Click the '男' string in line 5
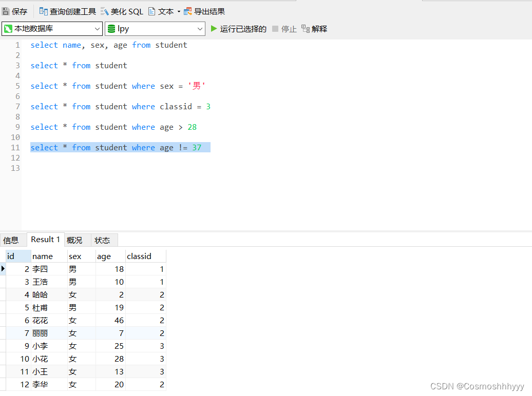 pyautogui.click(x=197, y=86)
